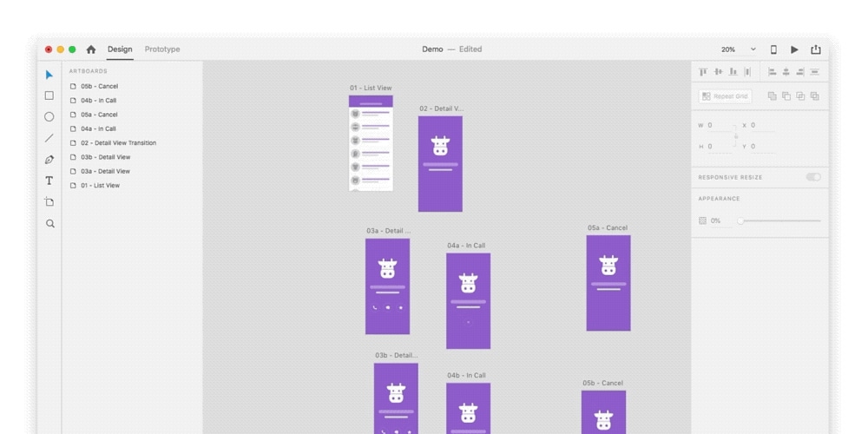
Task: Select the Rectangle tool
Action: pyautogui.click(x=49, y=95)
